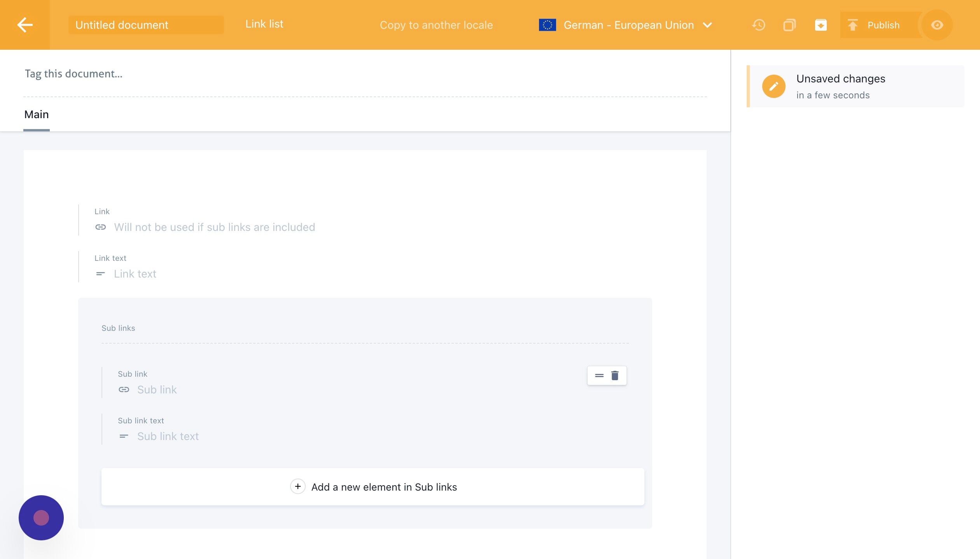Click the Untitled document title field
Image resolution: width=980 pixels, height=559 pixels.
pos(146,25)
